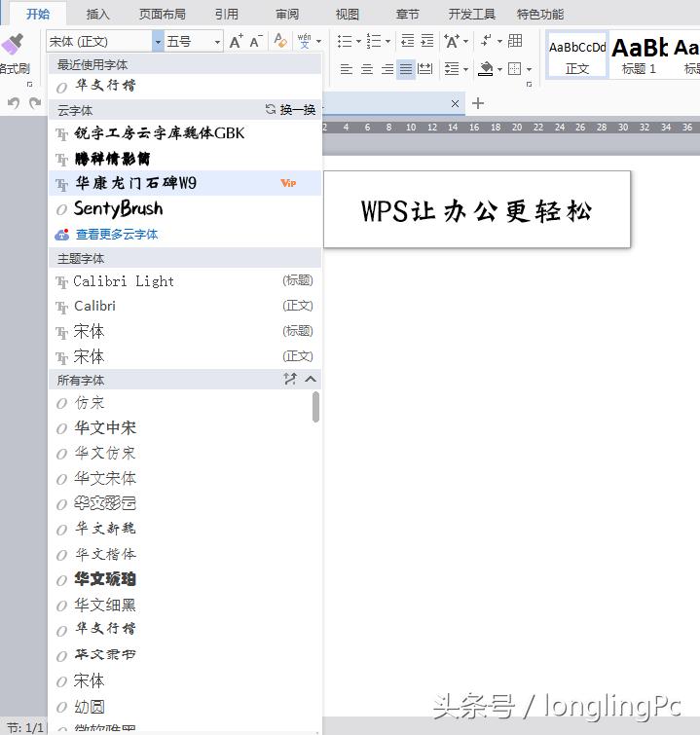
Task: Click the font name input field
Action: [99, 42]
